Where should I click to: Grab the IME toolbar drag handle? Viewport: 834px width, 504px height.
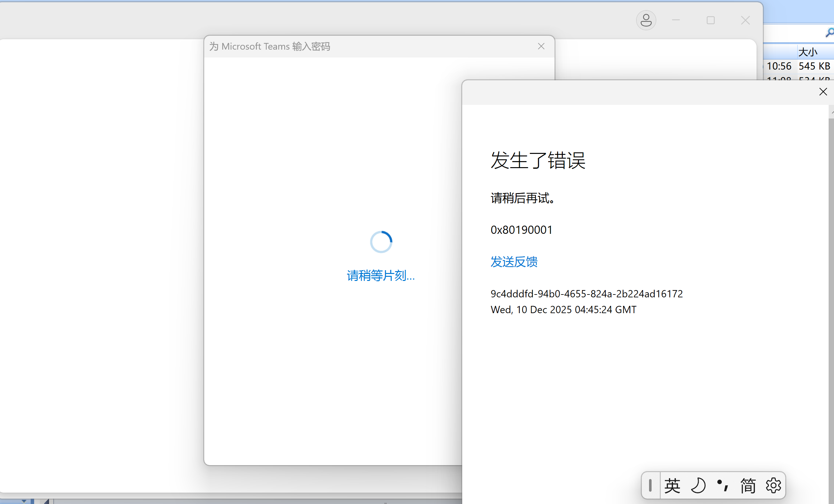(650, 486)
